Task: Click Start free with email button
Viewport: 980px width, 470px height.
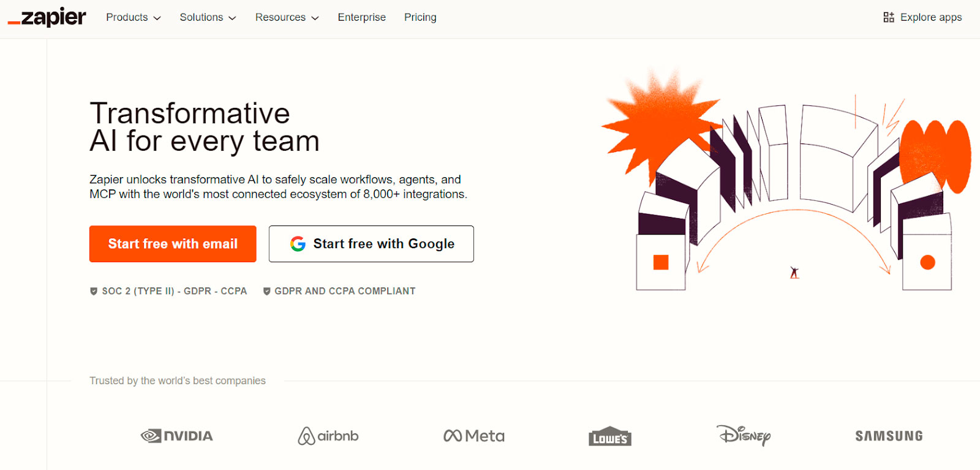Action: [x=173, y=244]
